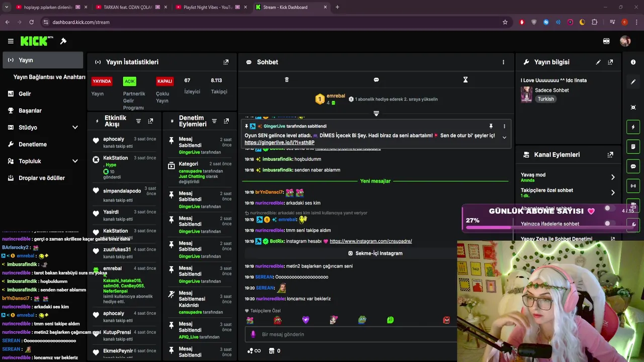Viewport: 644px width, 362px height.
Task: Toggle Yalnızca ifadelerle sohbet switch
Action: (610, 224)
